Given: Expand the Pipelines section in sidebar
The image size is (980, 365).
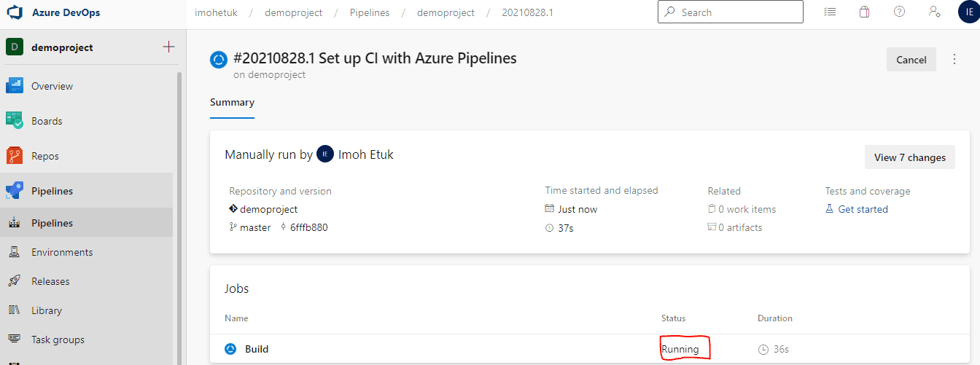Looking at the screenshot, I should pyautogui.click(x=52, y=191).
